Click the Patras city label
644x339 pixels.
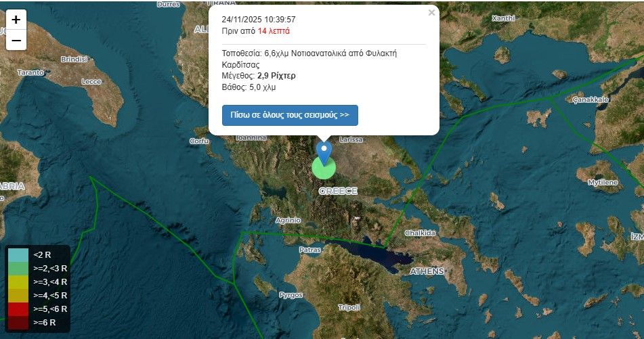pos(310,250)
